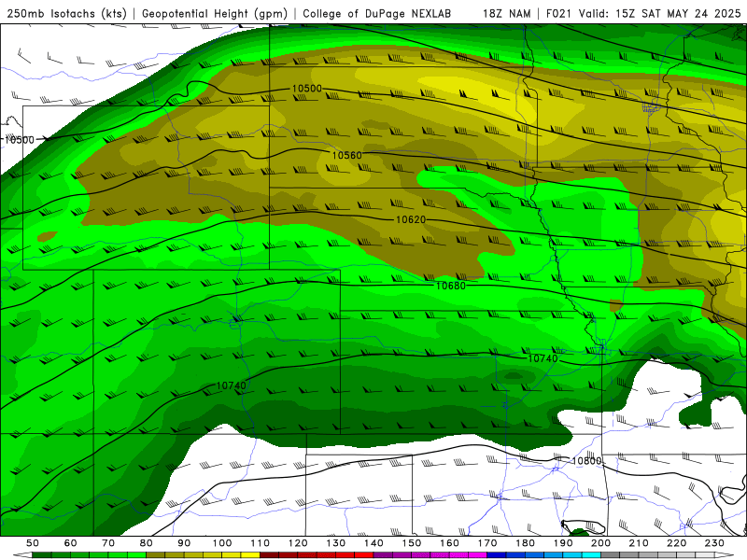
Task: Click the bright yellow swatch just before 110
Action: point(250,555)
